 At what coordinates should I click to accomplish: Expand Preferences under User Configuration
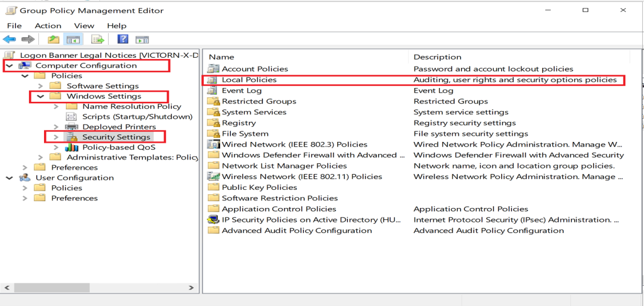pyautogui.click(x=25, y=198)
